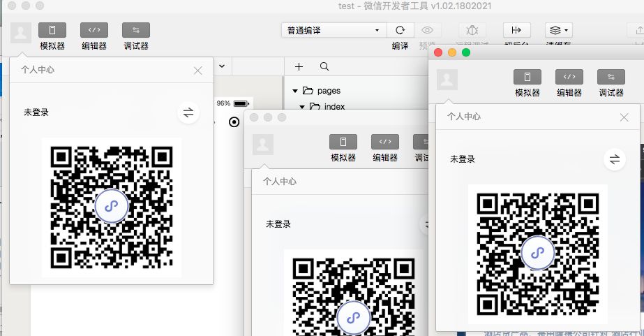644x336 pixels.
Task: Open the chevron dropdown above the simulator
Action: 222,66
